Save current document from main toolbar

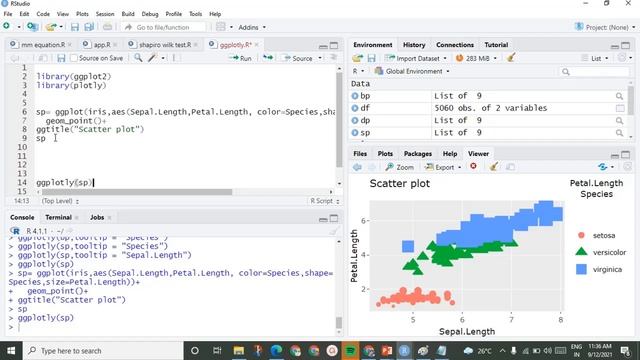pos(75,27)
